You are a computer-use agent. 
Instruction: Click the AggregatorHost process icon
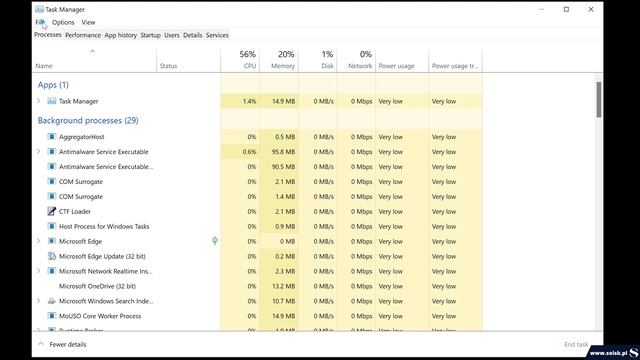(51, 136)
